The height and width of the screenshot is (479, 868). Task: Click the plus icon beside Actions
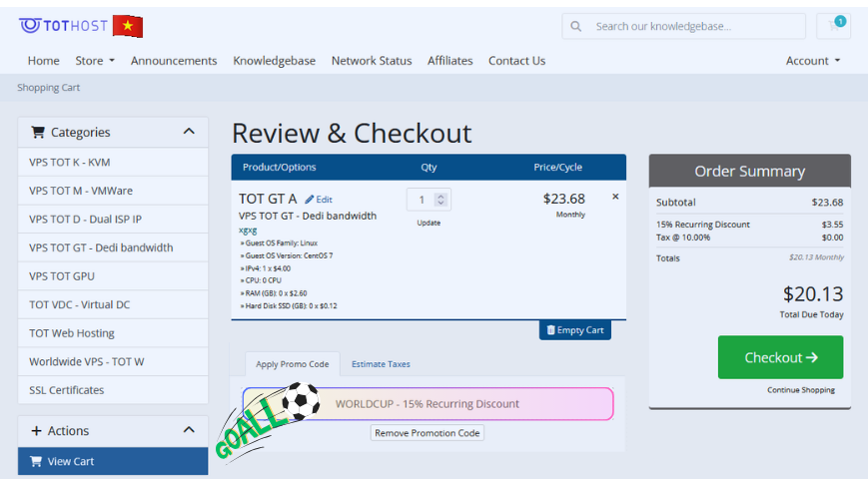tap(37, 430)
